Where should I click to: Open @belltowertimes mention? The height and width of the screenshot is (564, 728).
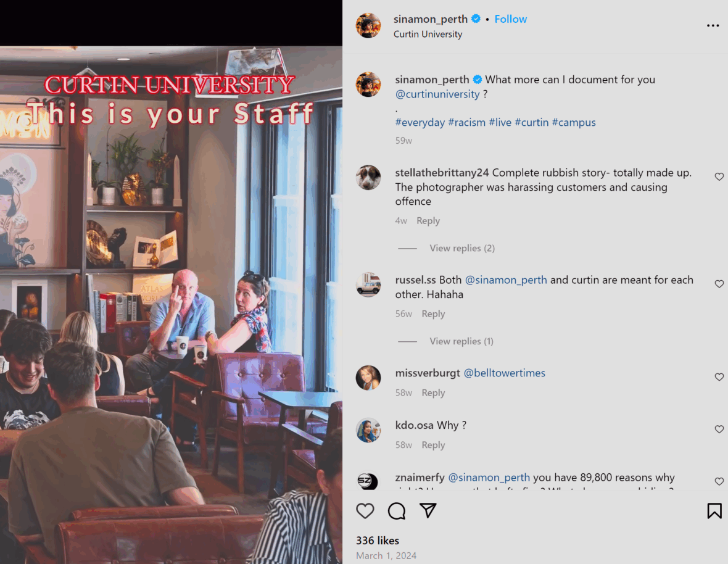(504, 373)
